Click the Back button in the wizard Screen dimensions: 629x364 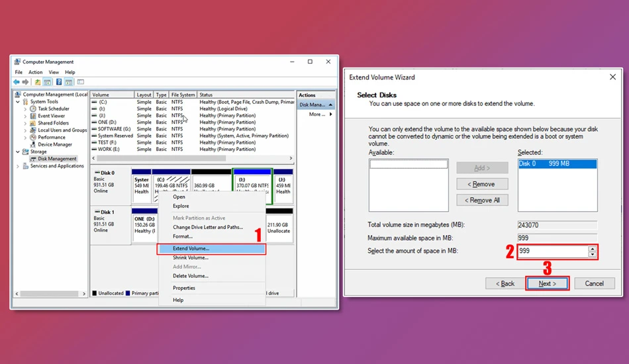[505, 283]
